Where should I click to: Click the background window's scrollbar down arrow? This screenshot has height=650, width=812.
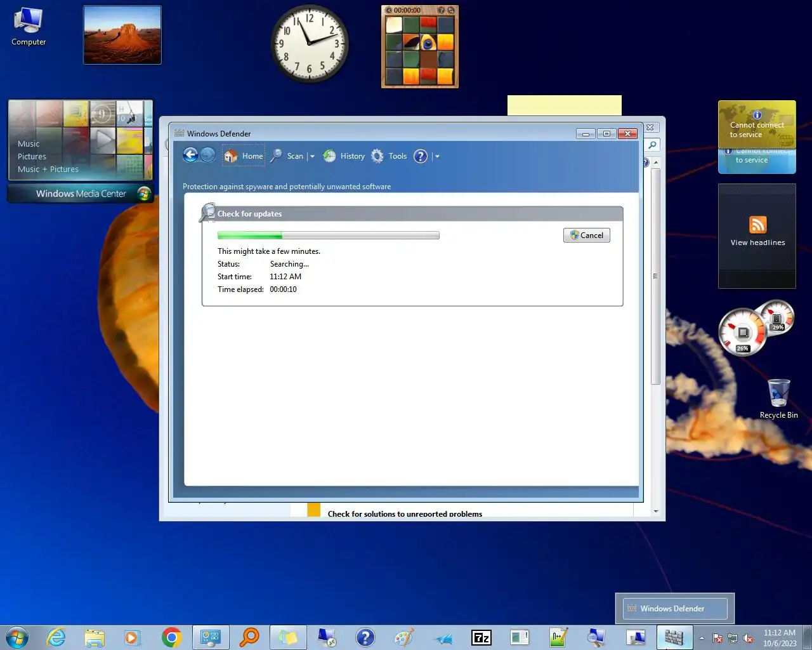[656, 511]
